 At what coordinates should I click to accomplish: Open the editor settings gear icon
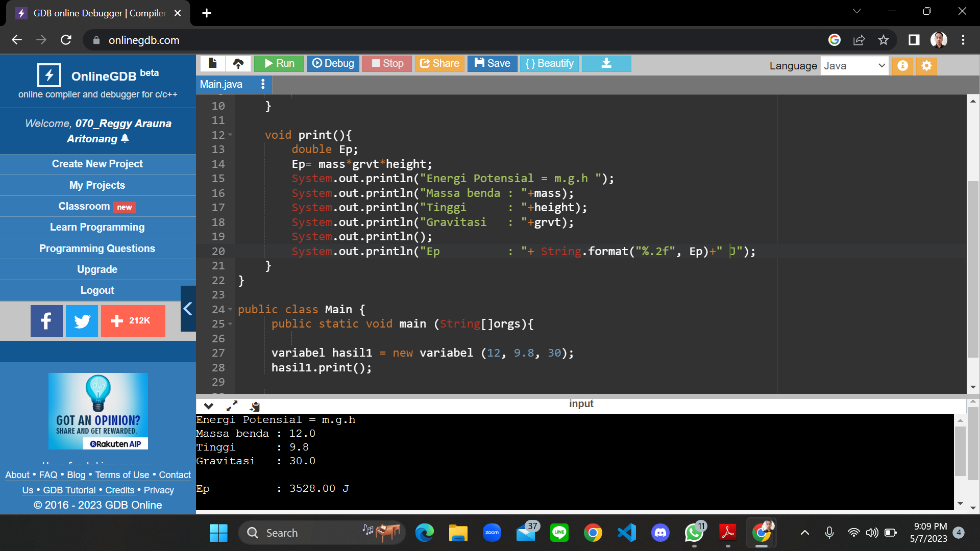tap(926, 65)
